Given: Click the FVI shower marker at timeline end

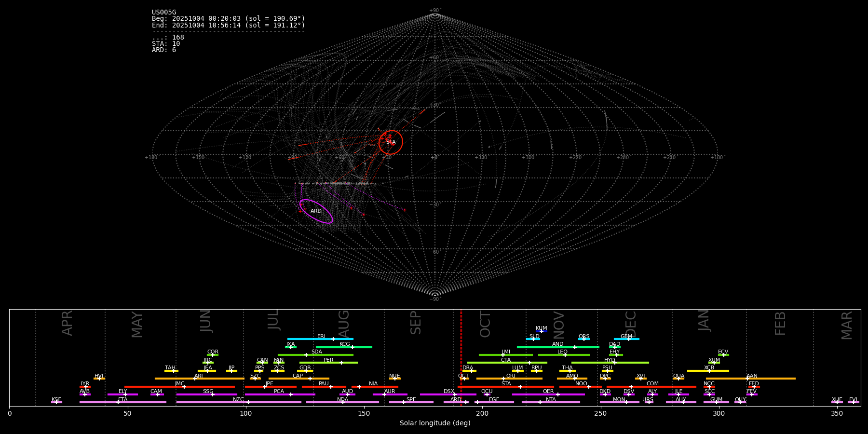Looking at the screenshot, I should pyautogui.click(x=853, y=402).
